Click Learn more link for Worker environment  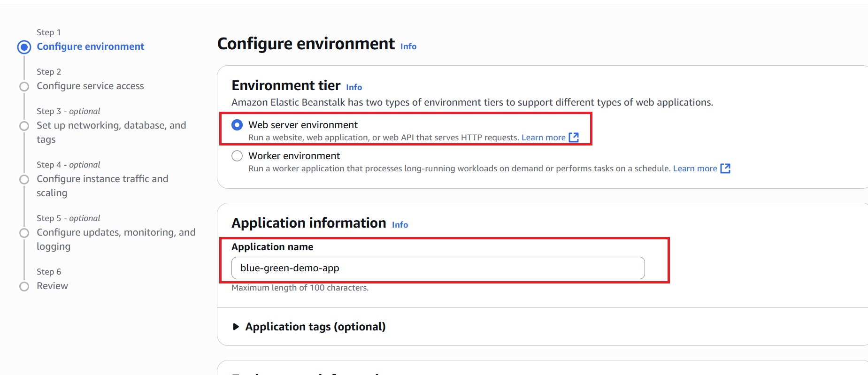(695, 168)
